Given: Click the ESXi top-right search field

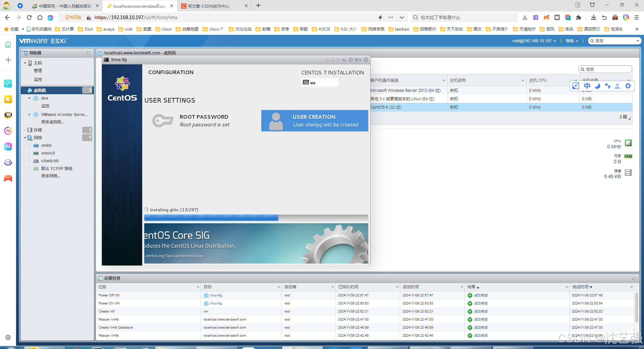Looking at the screenshot, I should (x=614, y=41).
